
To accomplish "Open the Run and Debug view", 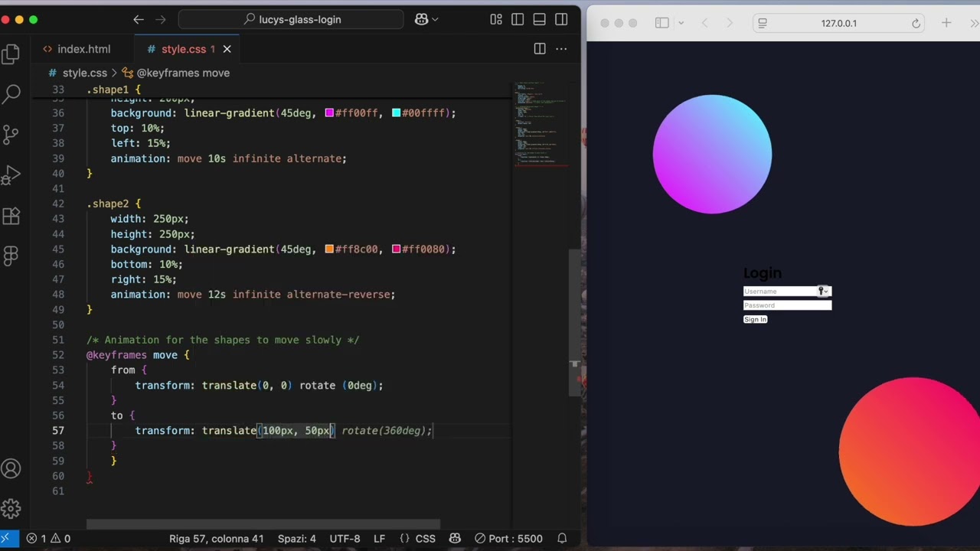I will point(11,175).
